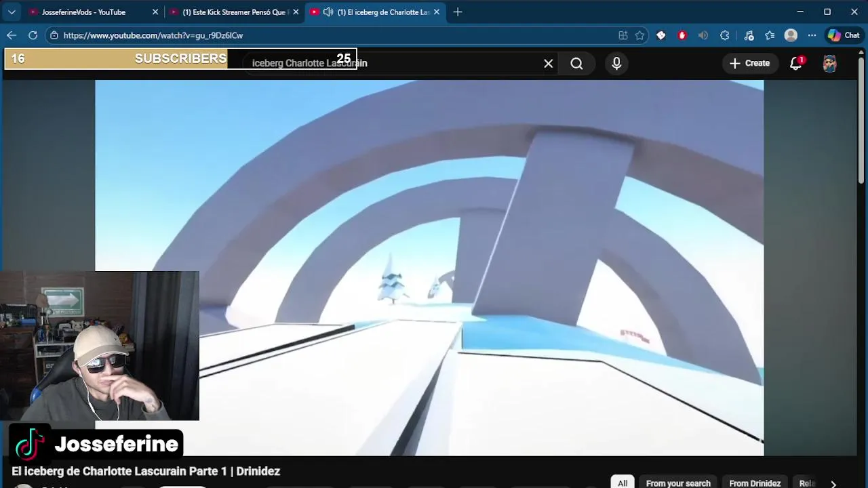
Task: Select the From Drinidez chip
Action: pyautogui.click(x=755, y=483)
